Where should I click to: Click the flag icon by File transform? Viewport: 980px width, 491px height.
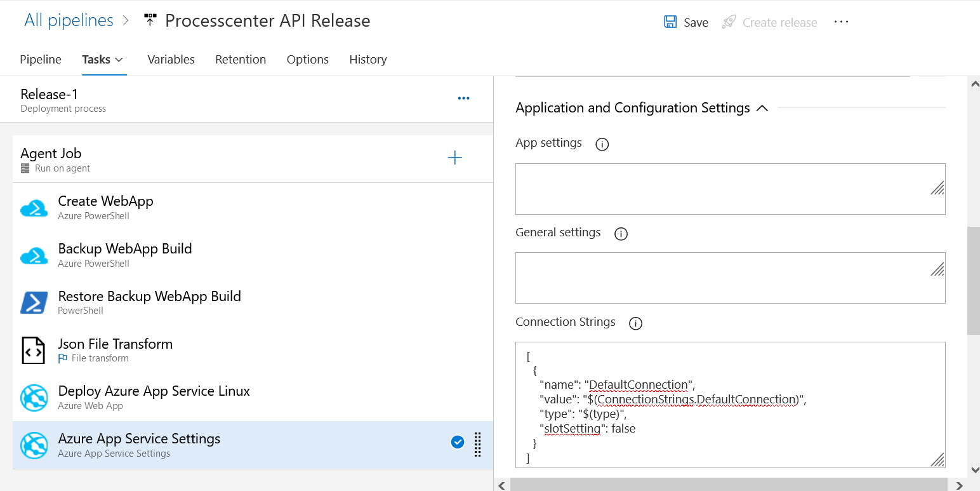[63, 358]
